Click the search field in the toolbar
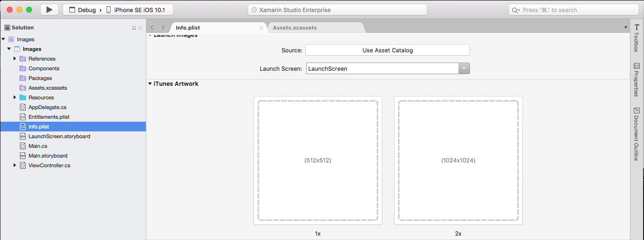Screen dimensions: 644x240 point(573,10)
